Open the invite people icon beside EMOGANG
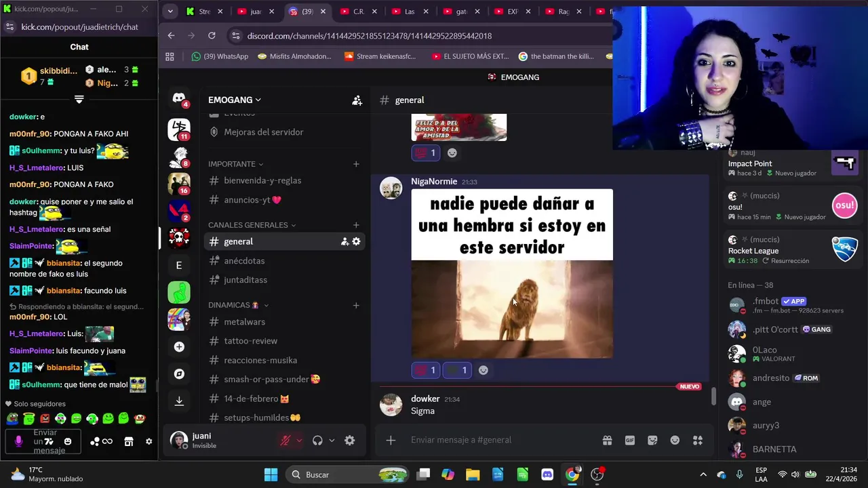868x488 pixels. tap(357, 100)
